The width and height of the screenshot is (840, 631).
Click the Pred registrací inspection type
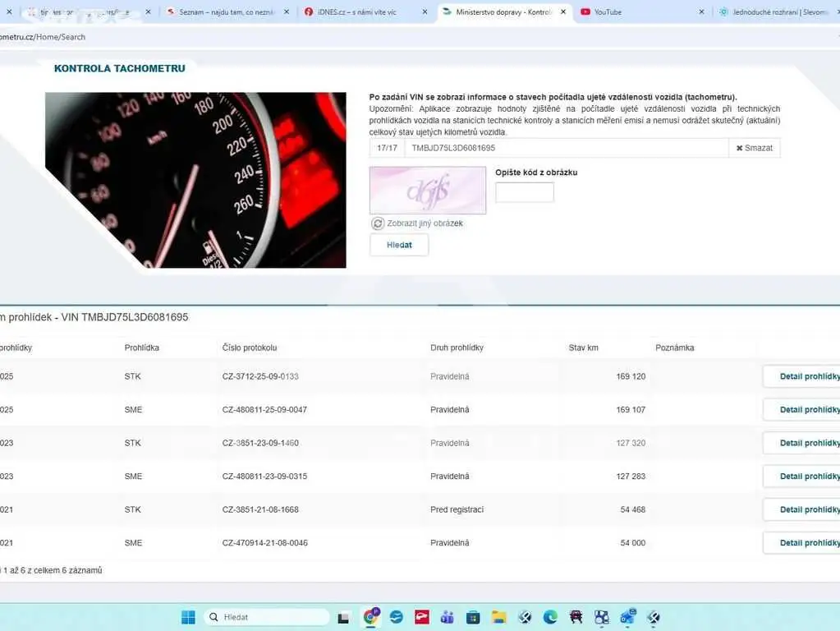click(457, 509)
